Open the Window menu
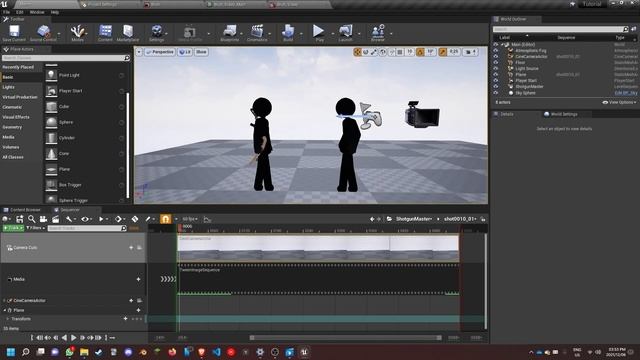 click(37, 12)
